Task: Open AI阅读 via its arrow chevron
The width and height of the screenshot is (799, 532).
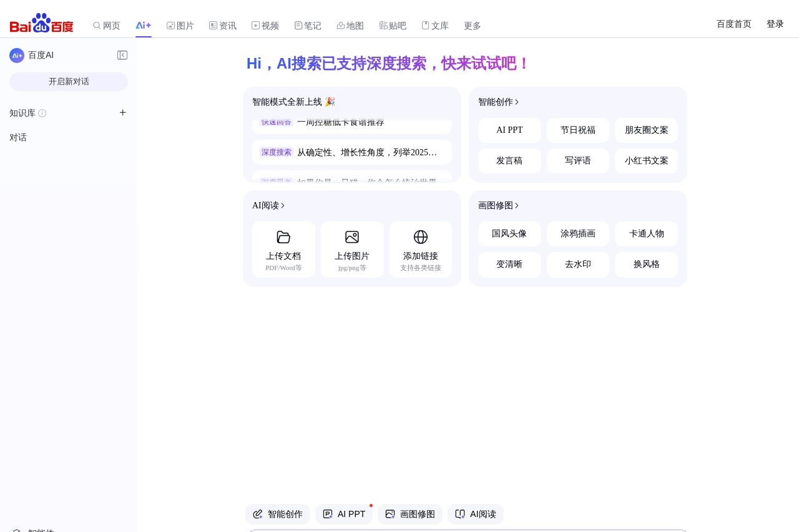Action: 283,205
